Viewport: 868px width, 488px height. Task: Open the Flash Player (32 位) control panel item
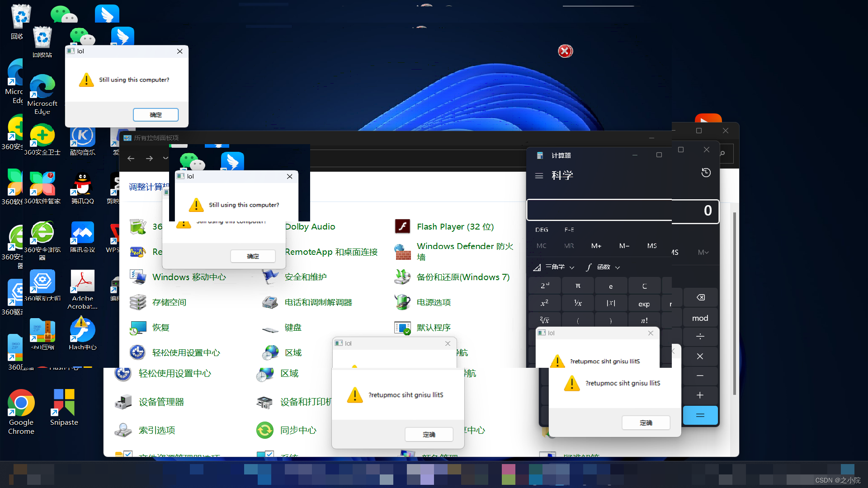[x=455, y=226]
